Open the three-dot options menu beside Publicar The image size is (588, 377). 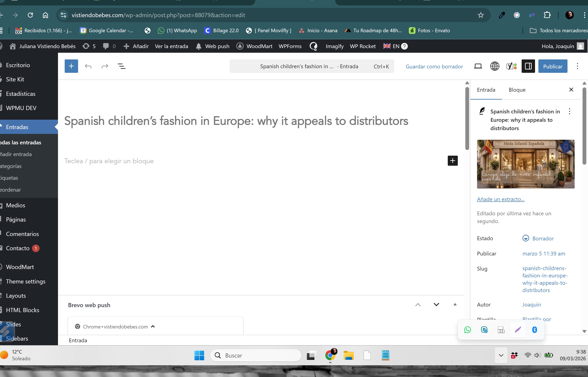578,66
